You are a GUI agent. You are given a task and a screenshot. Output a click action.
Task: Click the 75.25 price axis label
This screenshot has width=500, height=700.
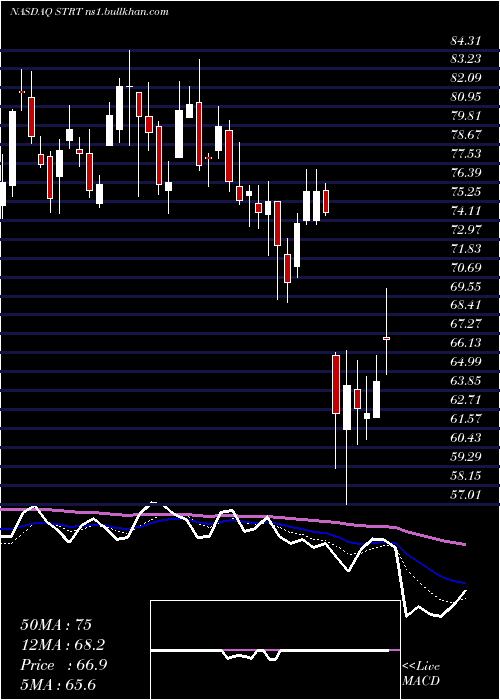click(x=466, y=192)
